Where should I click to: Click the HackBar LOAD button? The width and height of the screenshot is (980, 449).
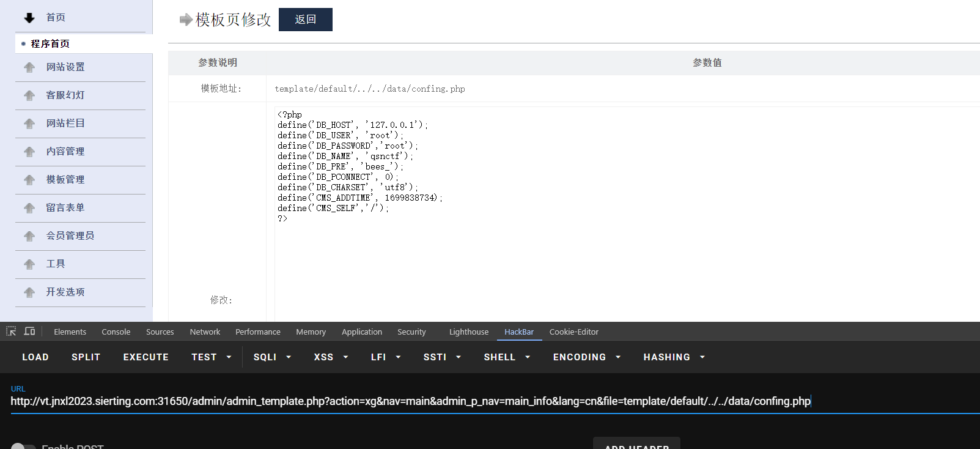point(35,357)
